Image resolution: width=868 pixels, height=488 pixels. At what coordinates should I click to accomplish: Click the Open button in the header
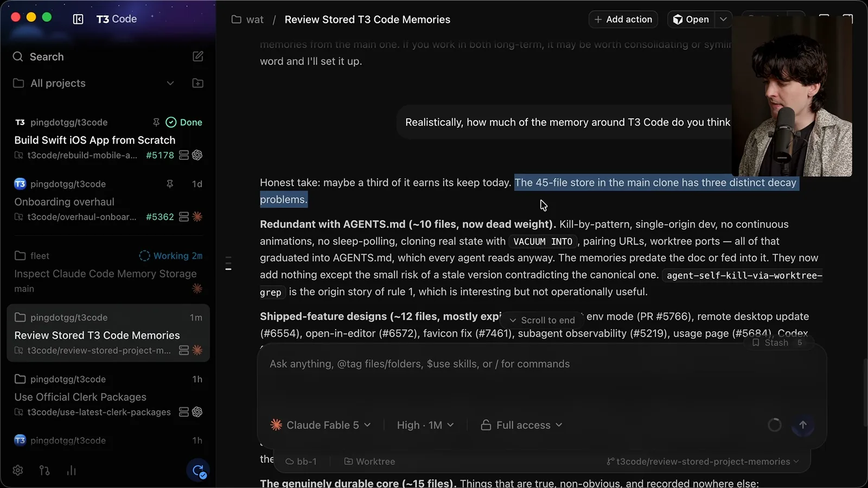(x=692, y=20)
